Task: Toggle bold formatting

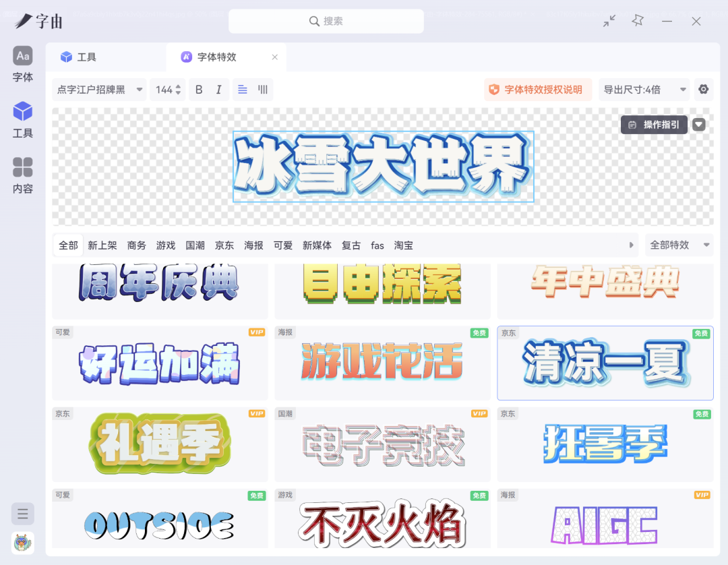Action: 199,90
